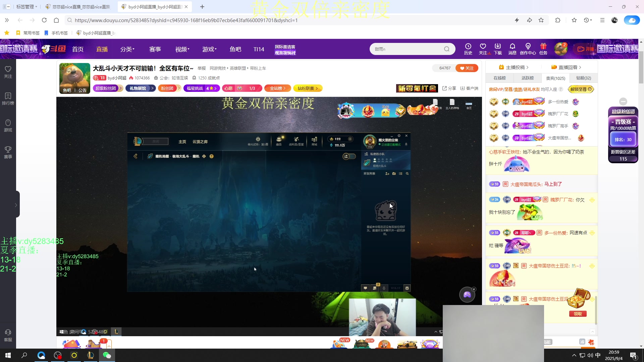Open the 游戏 dropdown in top navigation
Image resolution: width=644 pixels, height=362 pixels.
209,49
